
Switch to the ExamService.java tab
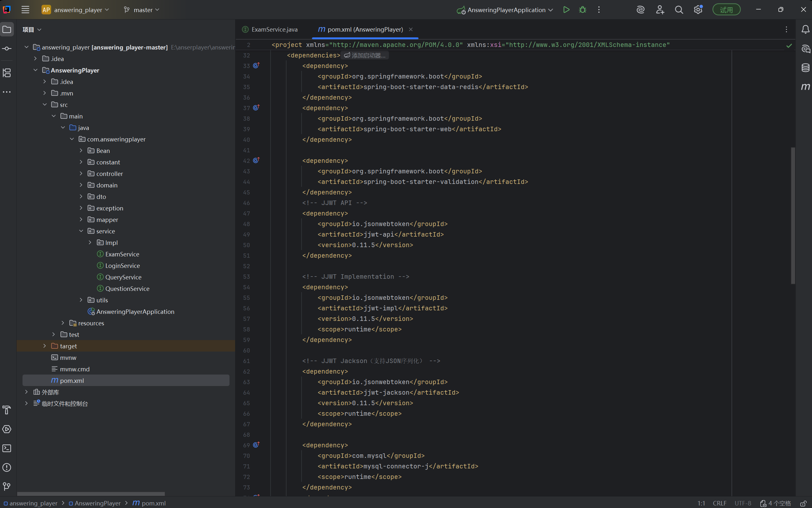[274, 30]
